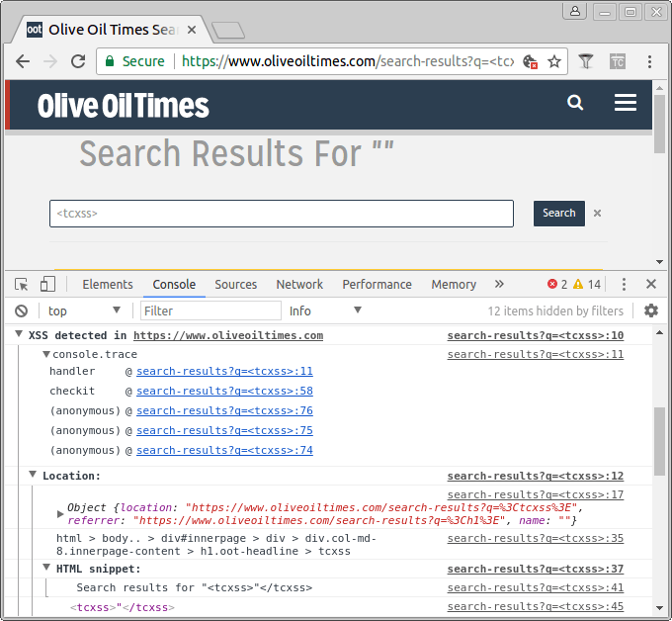This screenshot has height=621, width=672.
Task: Open anonymous source link line 74
Action: (x=224, y=450)
